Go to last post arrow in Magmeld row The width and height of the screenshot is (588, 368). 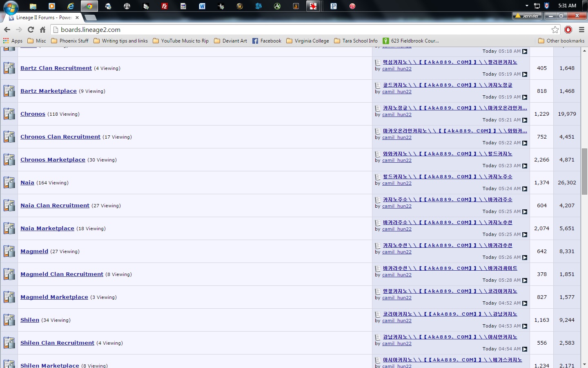525,258
